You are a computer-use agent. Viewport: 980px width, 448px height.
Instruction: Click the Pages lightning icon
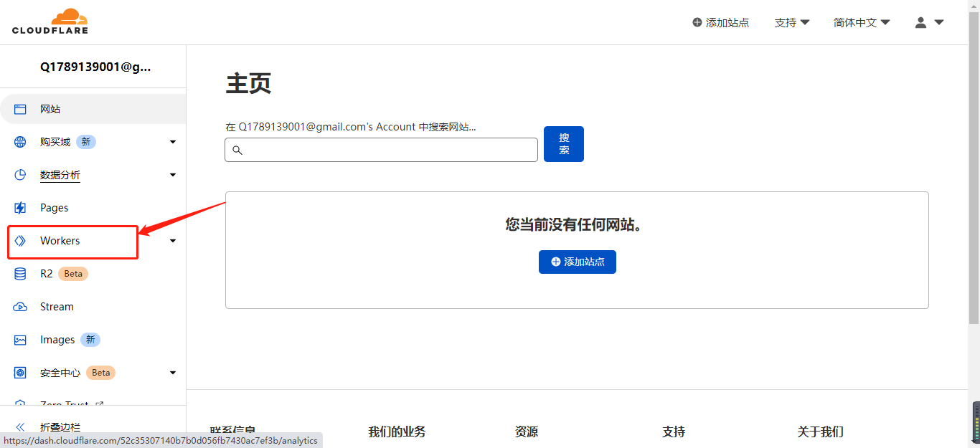[x=20, y=208]
